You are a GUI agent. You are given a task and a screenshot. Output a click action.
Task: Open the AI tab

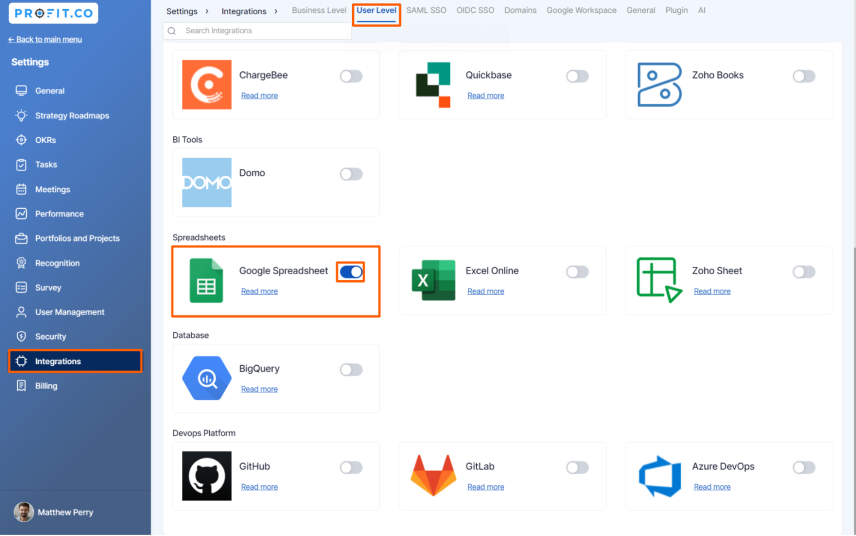pyautogui.click(x=702, y=10)
